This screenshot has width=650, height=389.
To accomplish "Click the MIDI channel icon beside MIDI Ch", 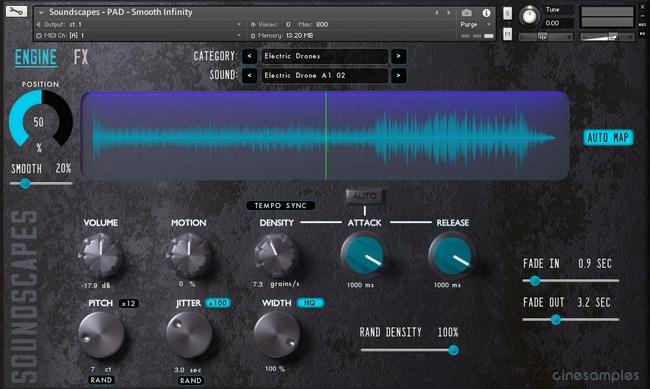I will [x=39, y=36].
